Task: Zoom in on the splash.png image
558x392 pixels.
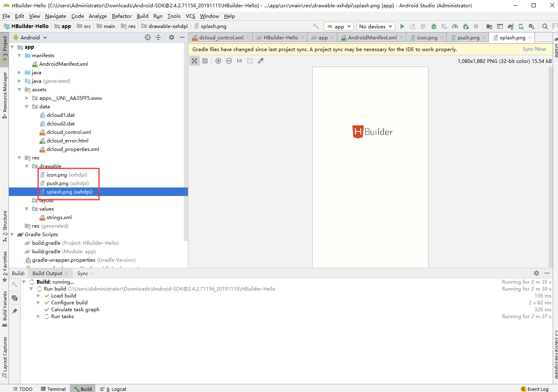Action: [218, 61]
